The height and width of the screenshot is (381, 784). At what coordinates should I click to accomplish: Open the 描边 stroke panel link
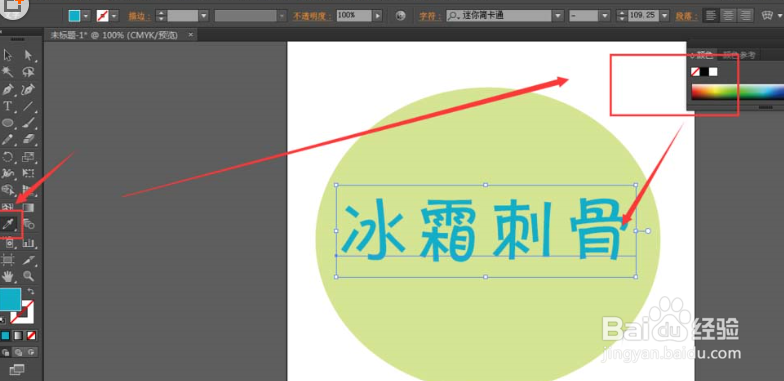[x=140, y=16]
